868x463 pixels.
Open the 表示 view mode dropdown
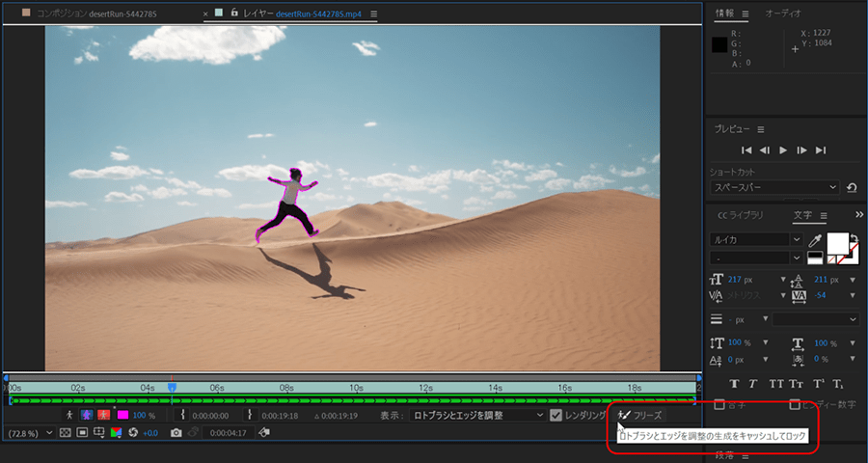(476, 415)
